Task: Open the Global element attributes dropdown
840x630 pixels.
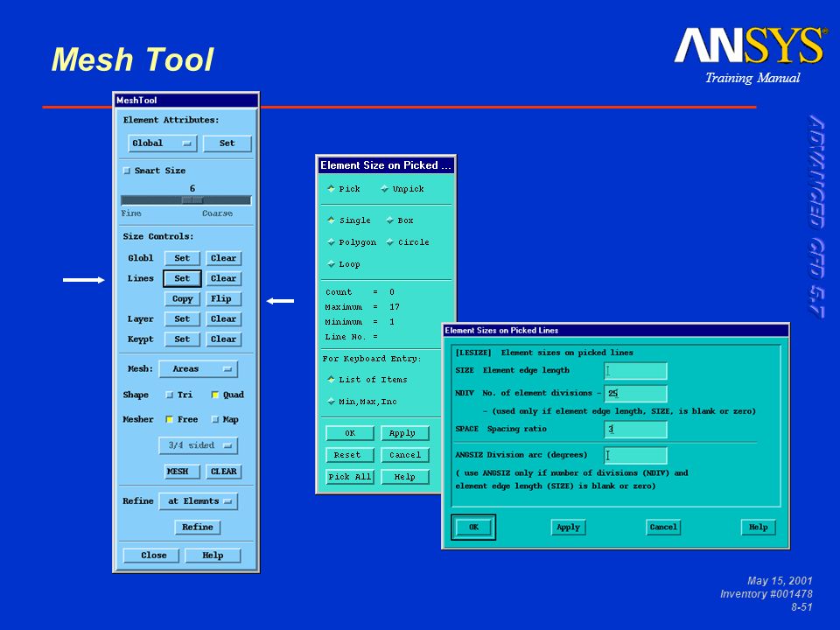Action: [163, 143]
